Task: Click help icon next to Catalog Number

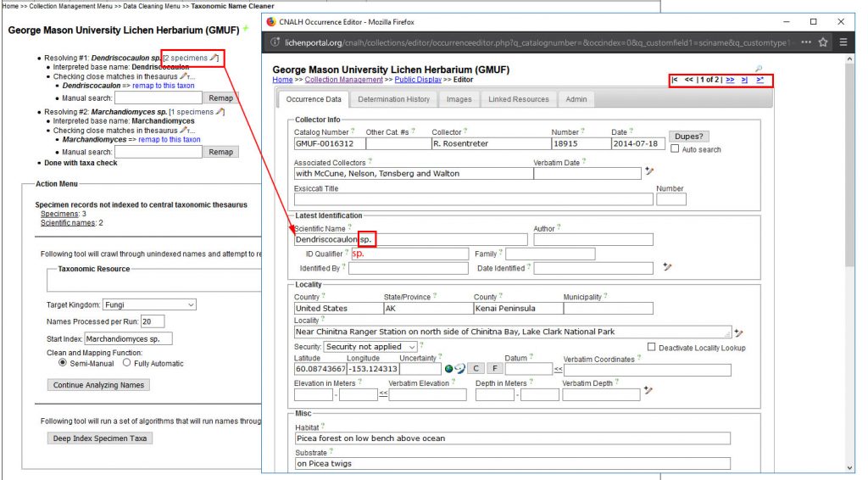Action: (x=353, y=131)
